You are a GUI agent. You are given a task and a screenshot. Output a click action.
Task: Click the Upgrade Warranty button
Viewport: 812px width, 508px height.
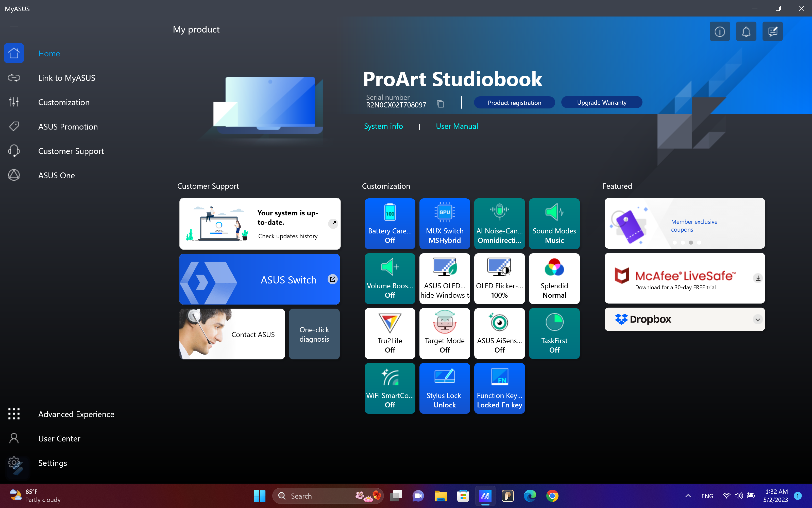pos(602,102)
